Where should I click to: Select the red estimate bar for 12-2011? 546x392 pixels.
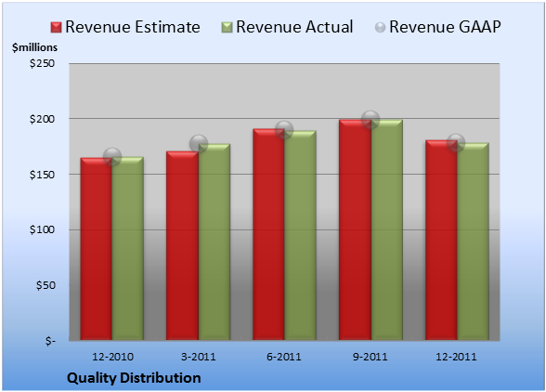click(441, 240)
